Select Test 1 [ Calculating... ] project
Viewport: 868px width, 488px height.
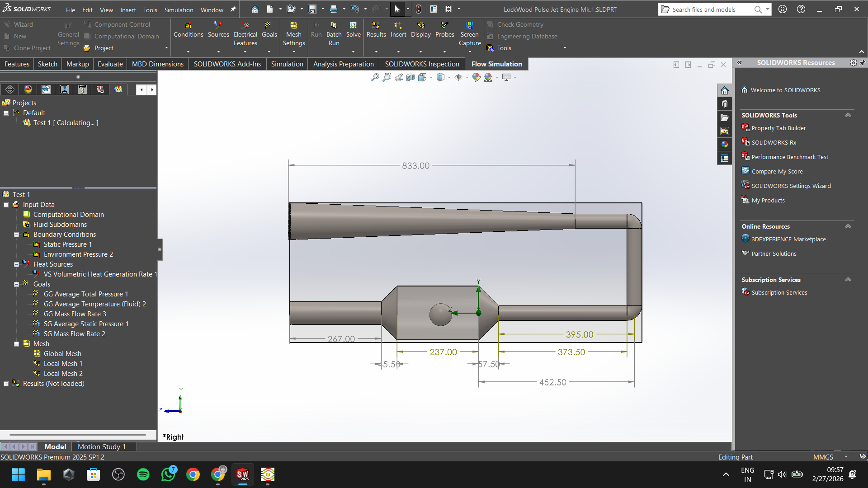click(66, 123)
